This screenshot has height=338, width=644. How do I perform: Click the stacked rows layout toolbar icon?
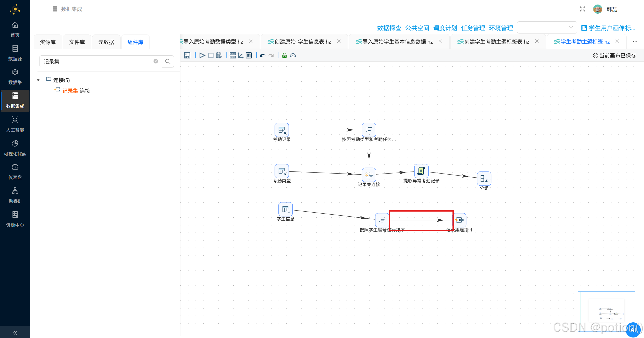pos(233,55)
